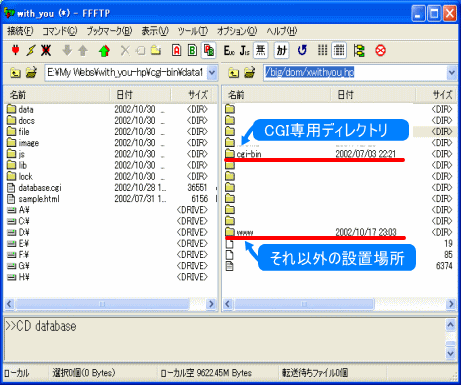Click the Create Folder toolbar icon
Image resolution: width=461 pixels, height=385 pixels.
click(156, 51)
